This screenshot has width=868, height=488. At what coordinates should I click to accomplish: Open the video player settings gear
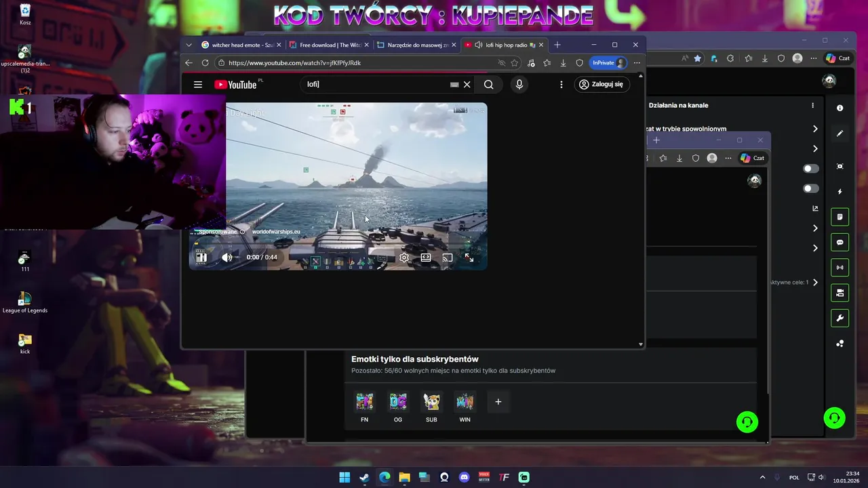coord(404,258)
